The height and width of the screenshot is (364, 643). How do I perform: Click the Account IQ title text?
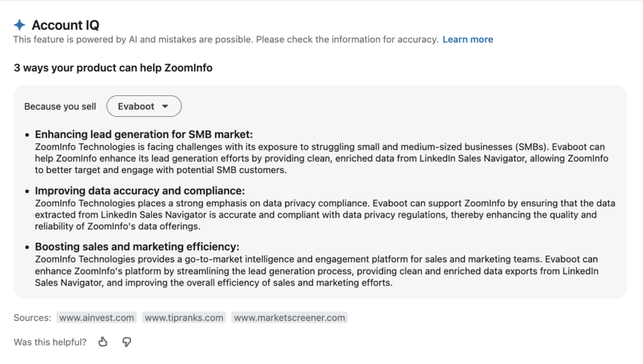pos(65,25)
